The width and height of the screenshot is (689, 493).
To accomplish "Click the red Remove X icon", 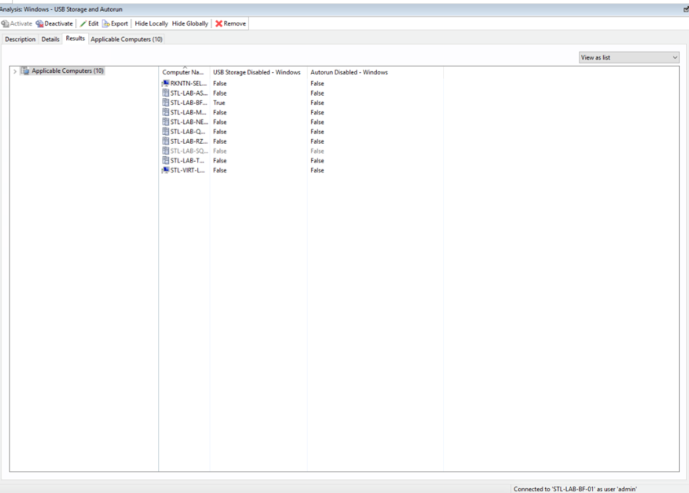I will pyautogui.click(x=218, y=23).
